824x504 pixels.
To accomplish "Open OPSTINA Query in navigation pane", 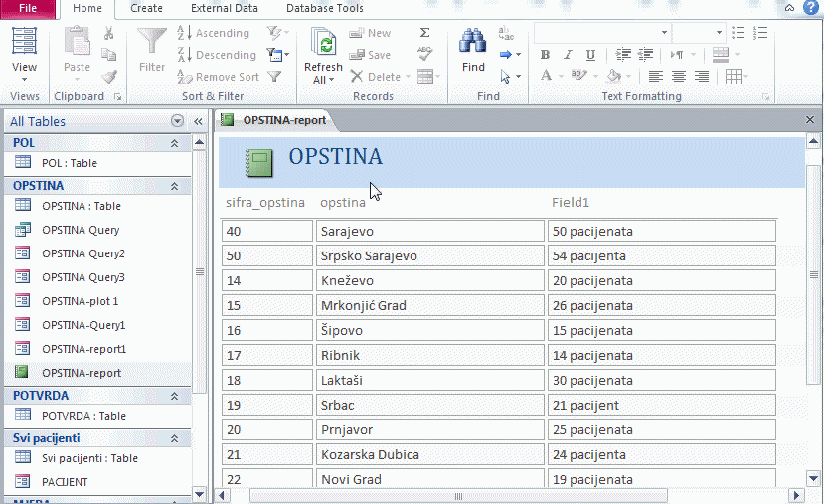I will 97,230.
